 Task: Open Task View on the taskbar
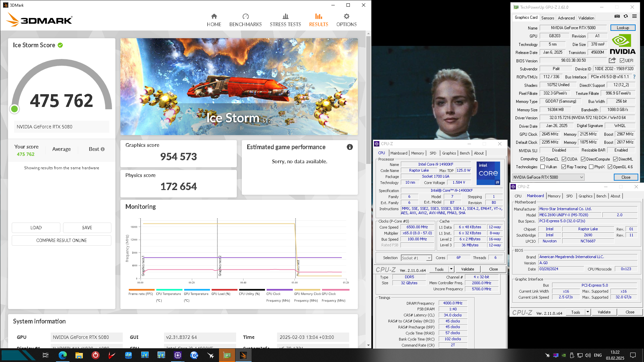46,355
